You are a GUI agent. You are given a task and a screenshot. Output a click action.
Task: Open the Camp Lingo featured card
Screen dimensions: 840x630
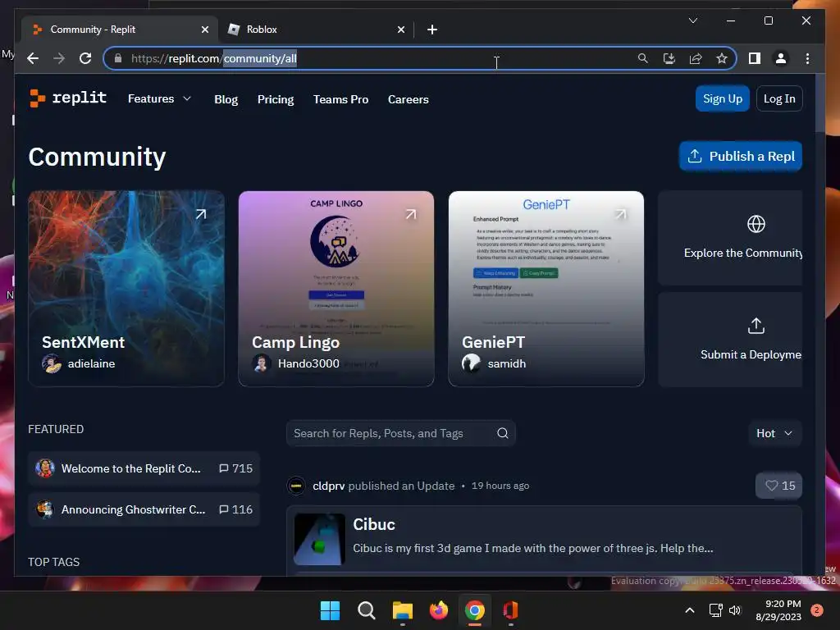(x=336, y=288)
